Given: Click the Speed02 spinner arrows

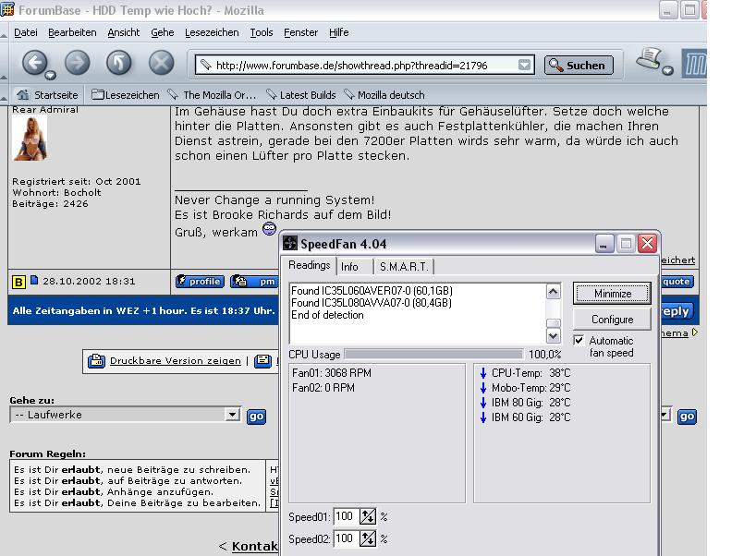Looking at the screenshot, I should (368, 538).
